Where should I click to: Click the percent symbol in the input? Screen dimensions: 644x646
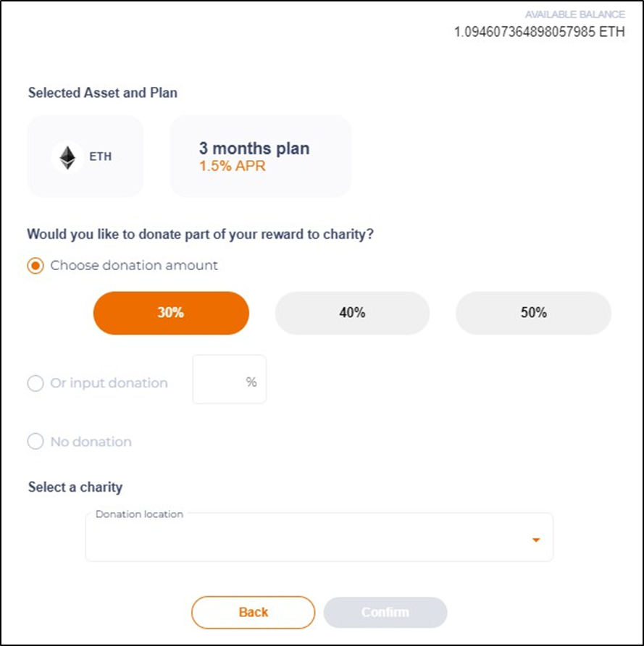point(251,382)
